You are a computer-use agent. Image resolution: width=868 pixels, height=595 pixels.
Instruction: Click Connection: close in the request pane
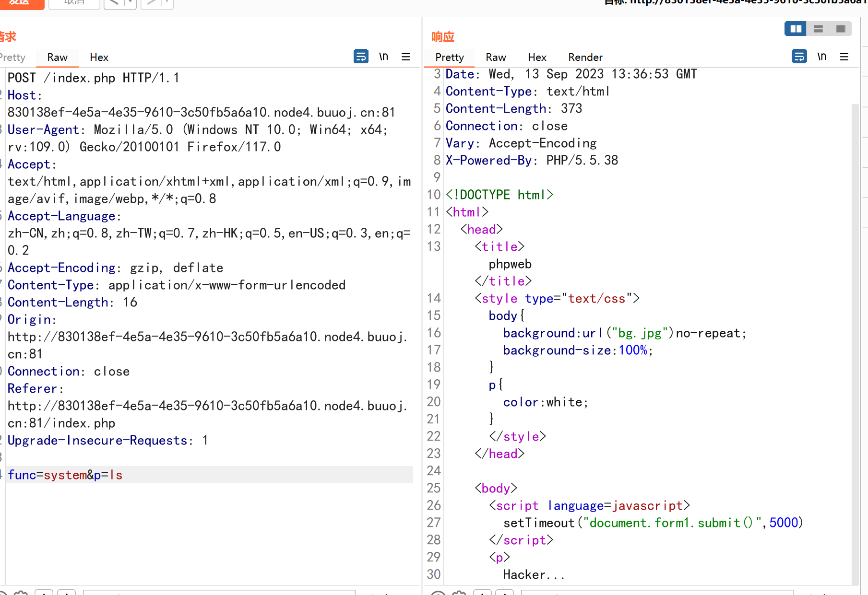(x=69, y=372)
